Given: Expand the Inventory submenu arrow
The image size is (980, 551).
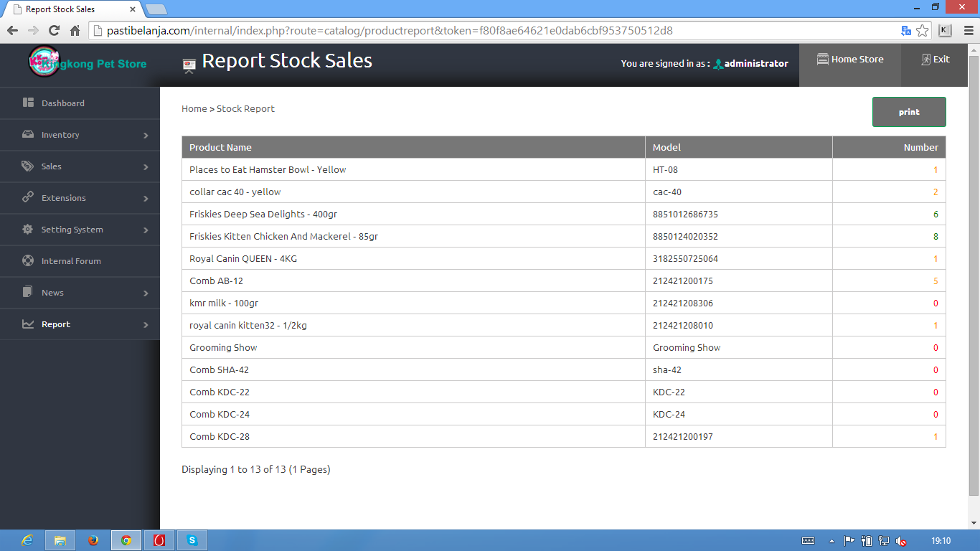Looking at the screenshot, I should (146, 136).
